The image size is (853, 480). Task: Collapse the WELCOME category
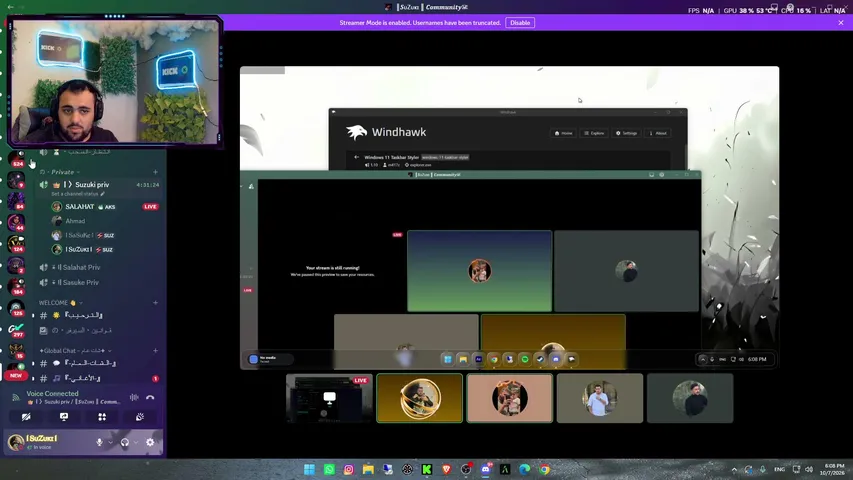pyautogui.click(x=60, y=303)
